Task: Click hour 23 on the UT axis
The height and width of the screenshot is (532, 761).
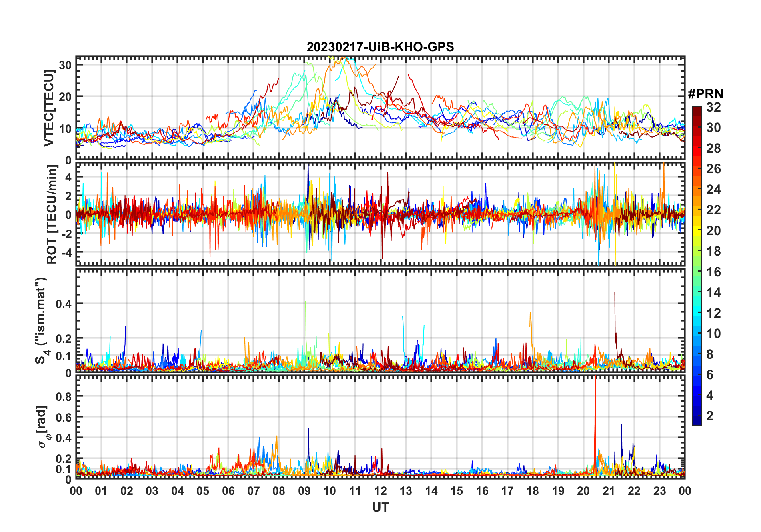Action: pos(659,491)
